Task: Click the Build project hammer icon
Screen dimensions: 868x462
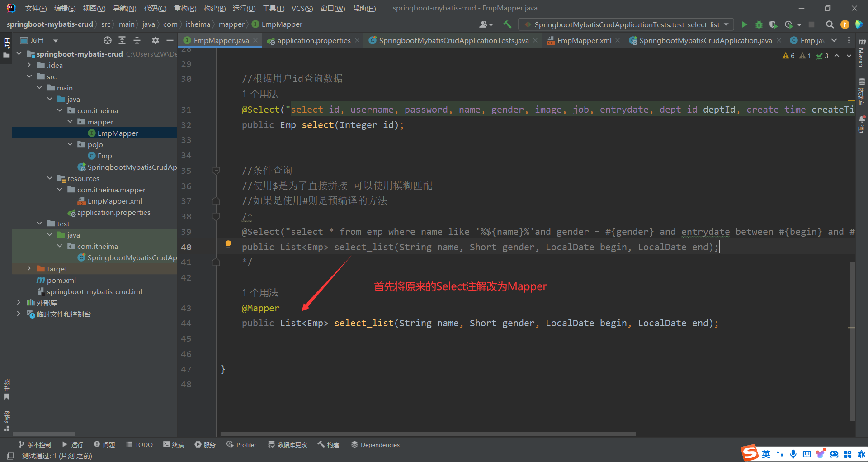Action: click(x=507, y=24)
